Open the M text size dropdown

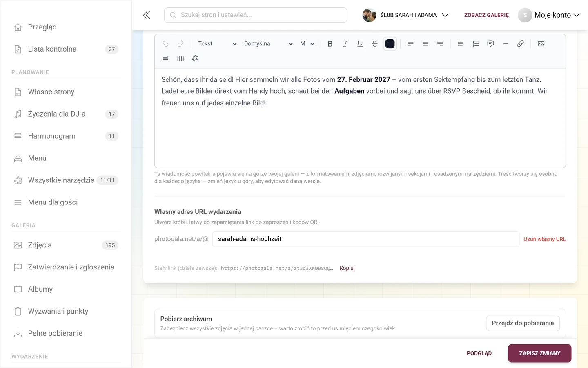(307, 44)
